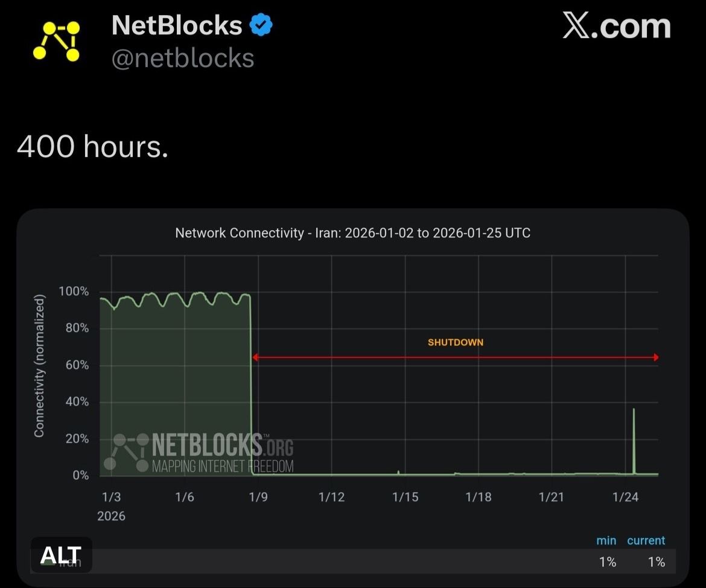Click the X.com logo
Image resolution: width=706 pixels, height=588 pixels.
click(616, 27)
